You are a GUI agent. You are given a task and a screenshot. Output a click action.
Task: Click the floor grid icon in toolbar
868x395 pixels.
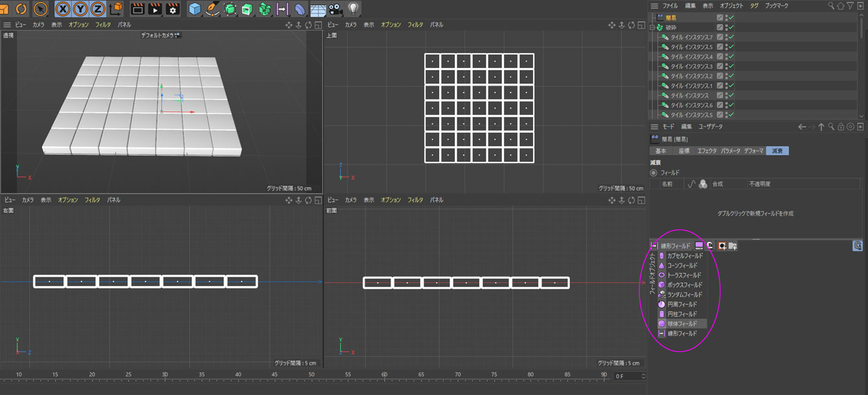[x=317, y=9]
